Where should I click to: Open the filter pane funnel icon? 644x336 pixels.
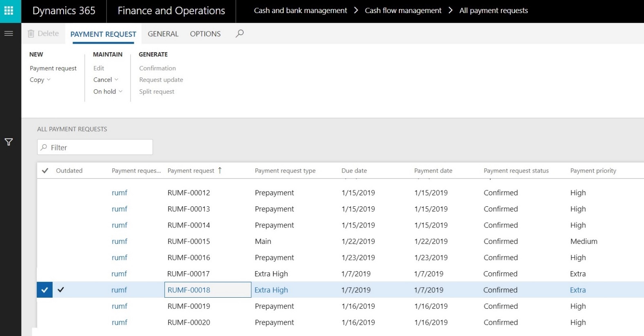click(9, 142)
